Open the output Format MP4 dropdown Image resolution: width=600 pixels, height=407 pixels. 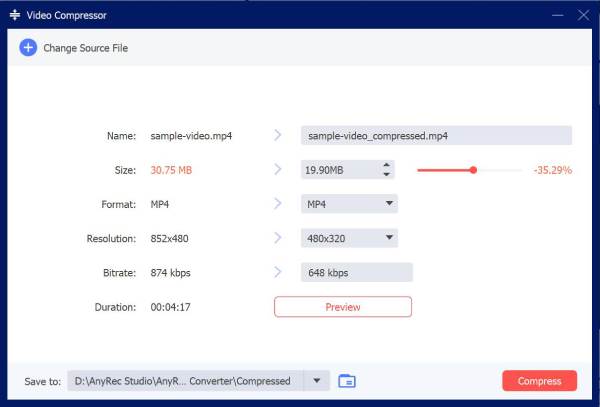349,204
